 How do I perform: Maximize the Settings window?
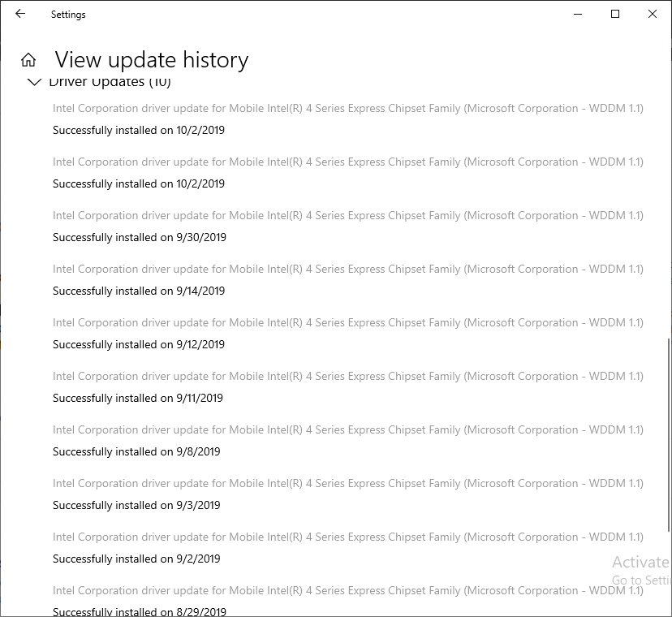pyautogui.click(x=615, y=14)
